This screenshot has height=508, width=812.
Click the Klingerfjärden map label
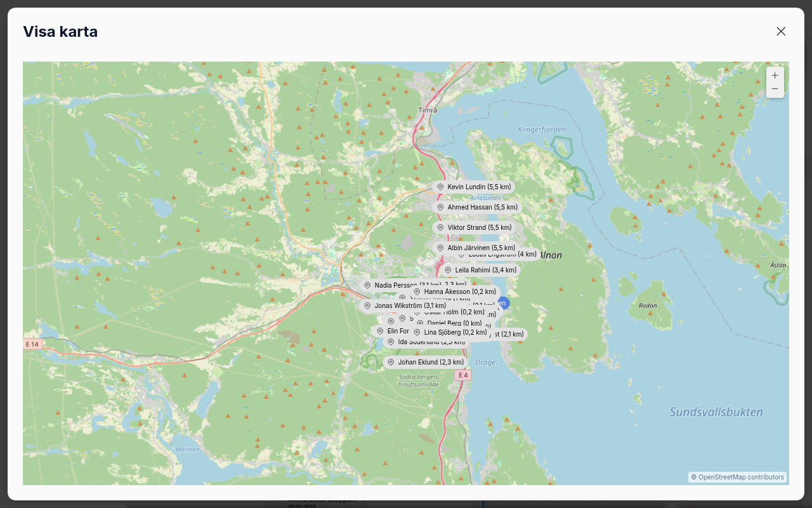pos(541,130)
